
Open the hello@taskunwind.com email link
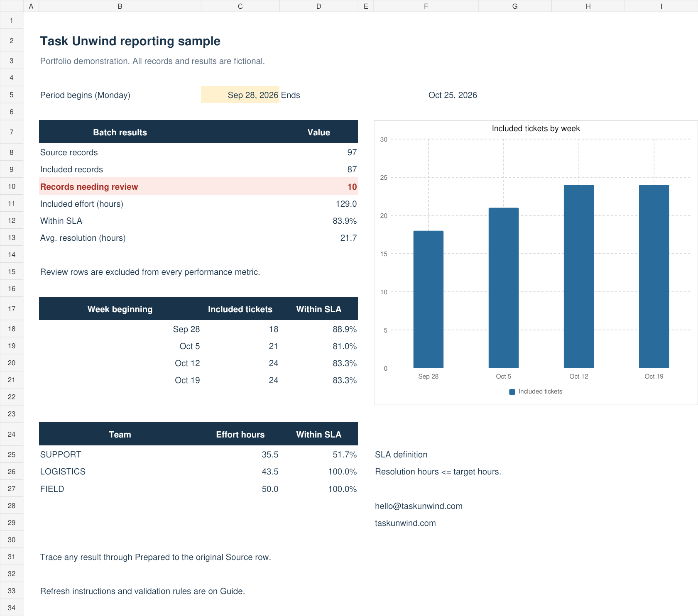[x=419, y=506]
